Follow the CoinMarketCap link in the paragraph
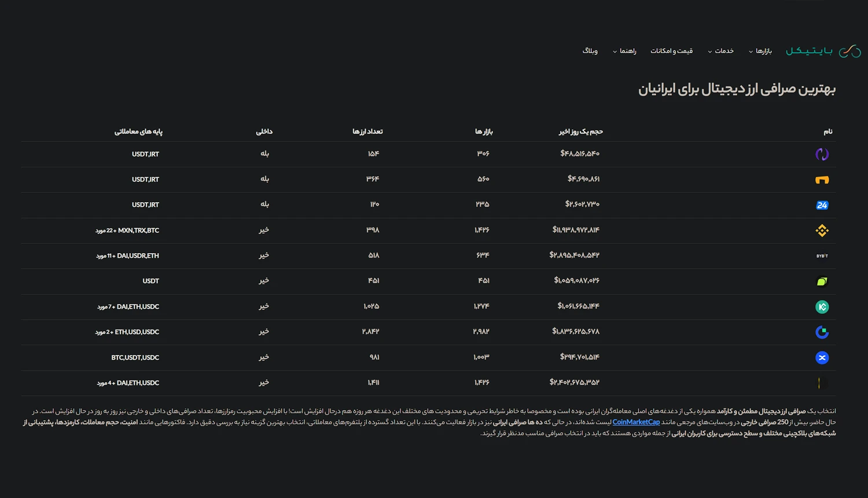Screen dimensions: 868x498 click(x=636, y=422)
